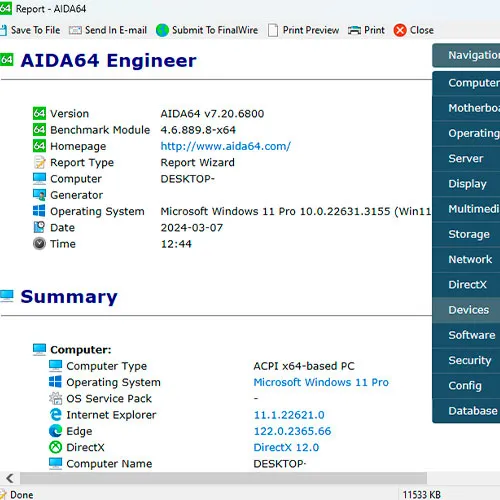Click the Windows logo beside header Operating System
The image size is (500, 500).
pos(39,211)
